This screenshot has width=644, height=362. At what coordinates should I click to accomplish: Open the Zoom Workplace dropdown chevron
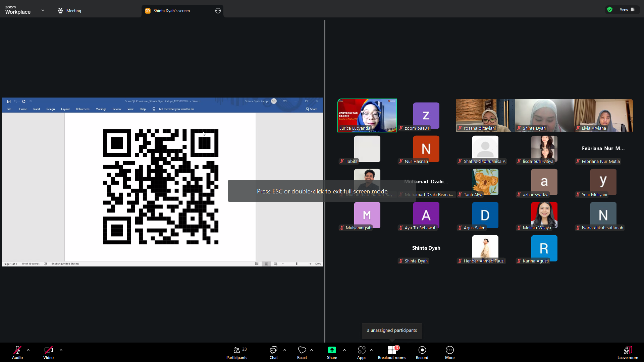click(43, 10)
